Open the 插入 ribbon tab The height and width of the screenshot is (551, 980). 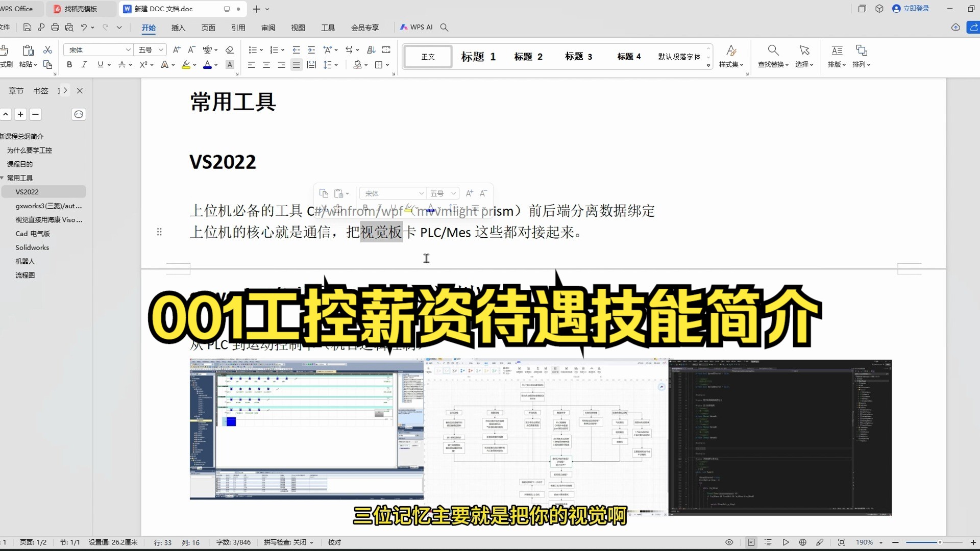point(178,28)
